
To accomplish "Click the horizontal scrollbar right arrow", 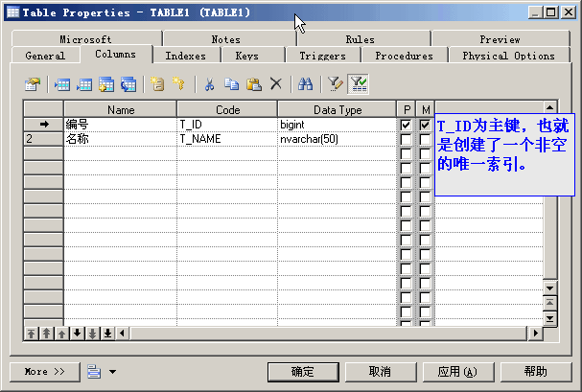I will coord(535,334).
